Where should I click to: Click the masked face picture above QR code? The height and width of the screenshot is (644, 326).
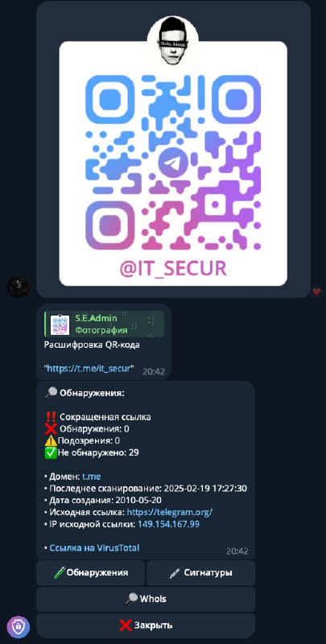coord(173,40)
